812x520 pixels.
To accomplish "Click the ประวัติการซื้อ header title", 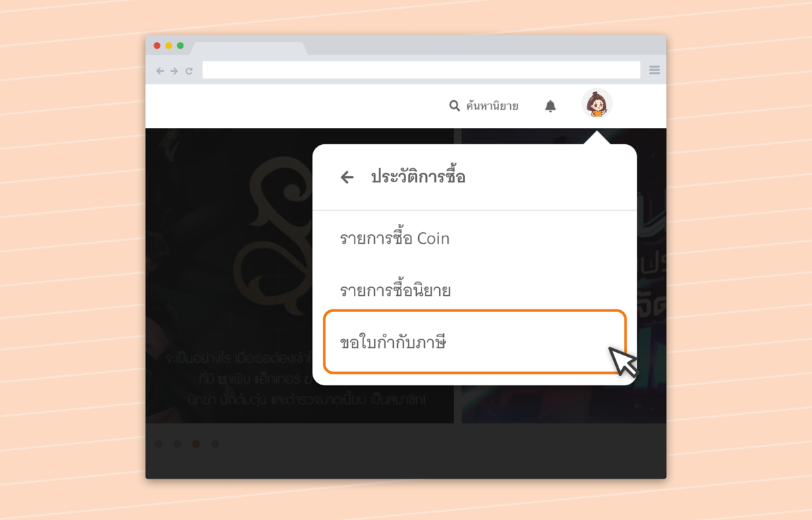I will click(x=418, y=177).
